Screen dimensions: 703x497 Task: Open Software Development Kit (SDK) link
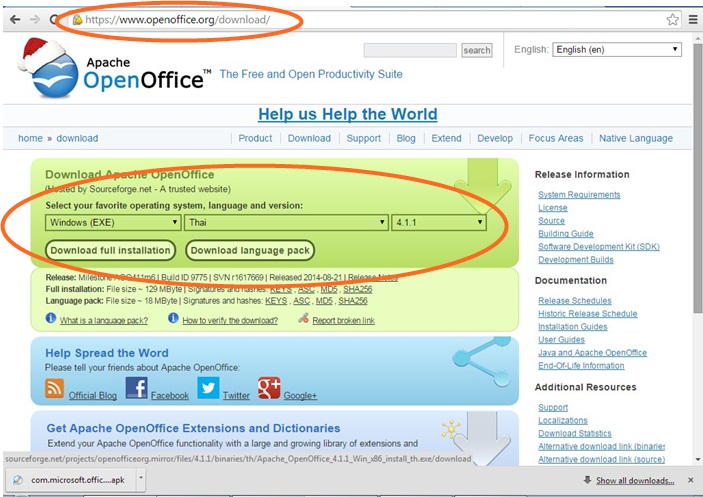point(599,246)
